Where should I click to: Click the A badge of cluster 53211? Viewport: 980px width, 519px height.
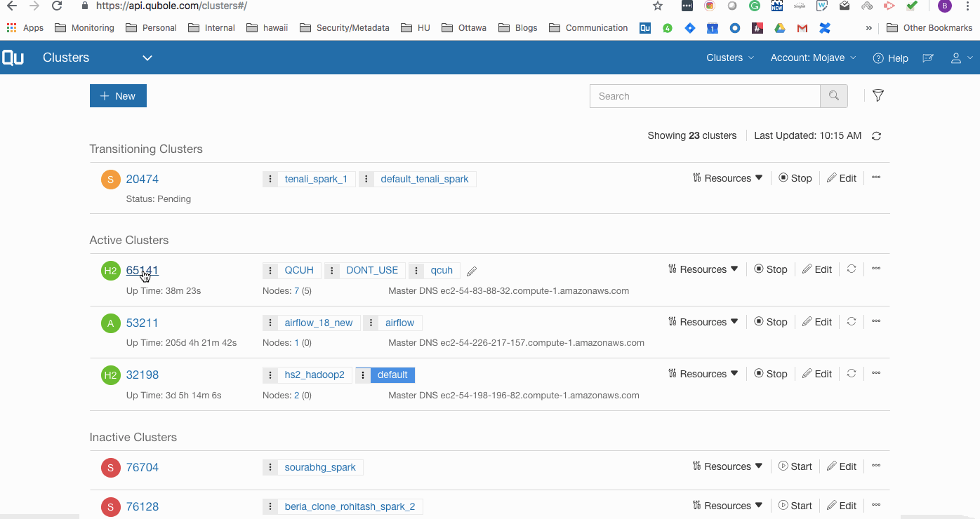[111, 323]
